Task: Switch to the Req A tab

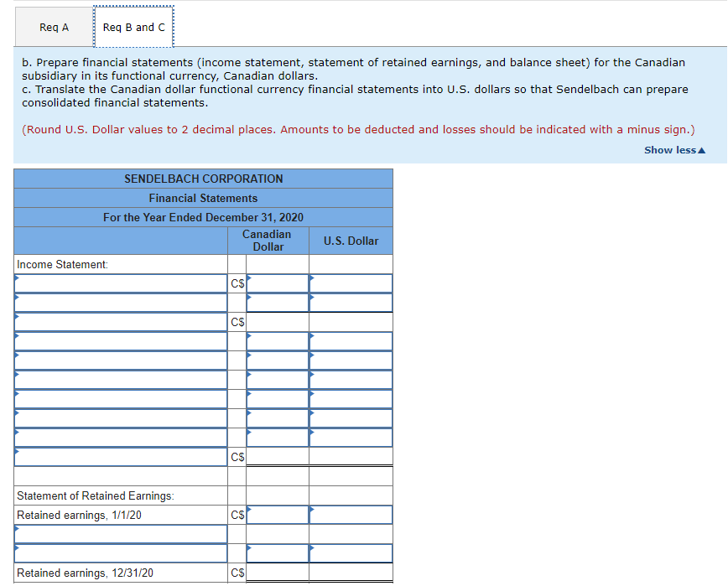Action: 53,27
